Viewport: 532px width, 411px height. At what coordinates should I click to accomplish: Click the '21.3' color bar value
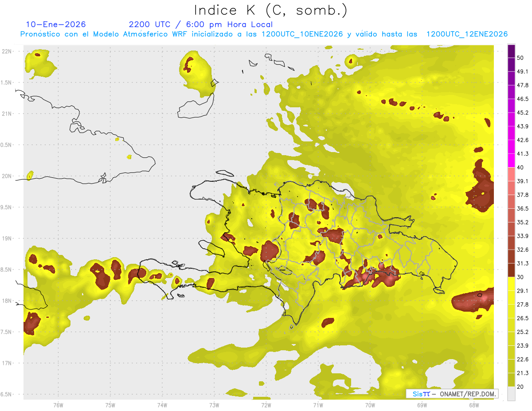(x=523, y=373)
